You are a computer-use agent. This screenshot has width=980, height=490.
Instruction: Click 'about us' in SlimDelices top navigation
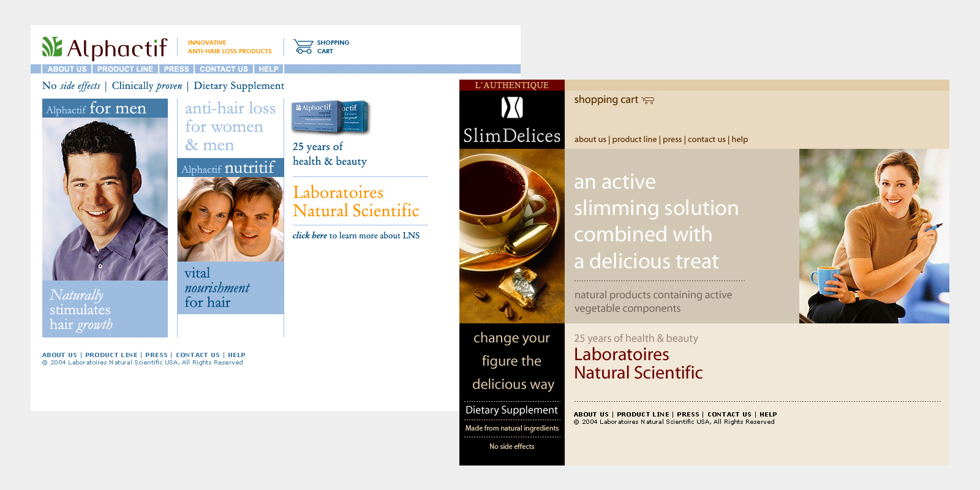[x=590, y=140]
